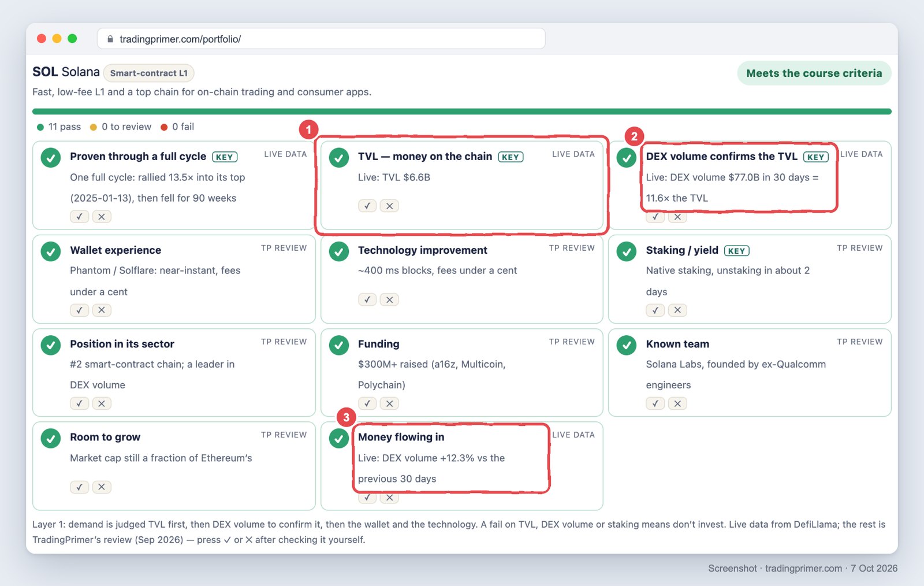Screen dimensions: 924x586
Task: Click the tradingprimer.com/portfolio/ address field
Action: click(321, 39)
